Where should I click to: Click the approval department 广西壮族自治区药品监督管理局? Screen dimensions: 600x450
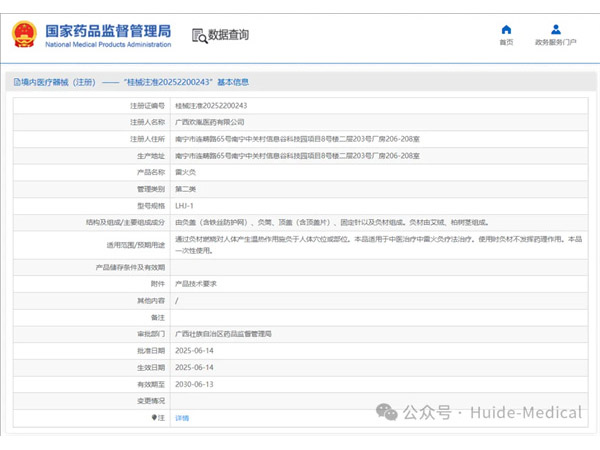223,333
